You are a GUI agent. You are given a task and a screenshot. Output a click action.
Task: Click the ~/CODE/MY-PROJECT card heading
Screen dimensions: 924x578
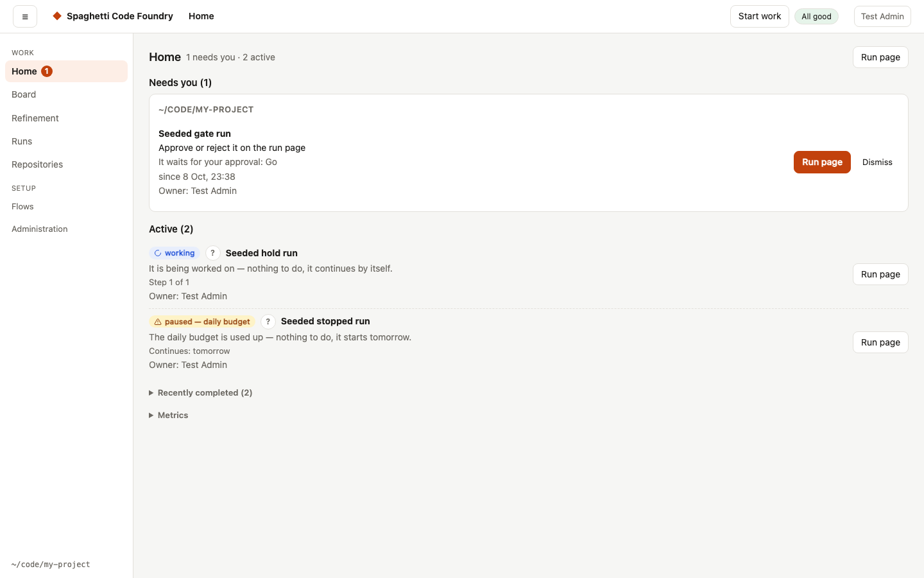tap(206, 110)
